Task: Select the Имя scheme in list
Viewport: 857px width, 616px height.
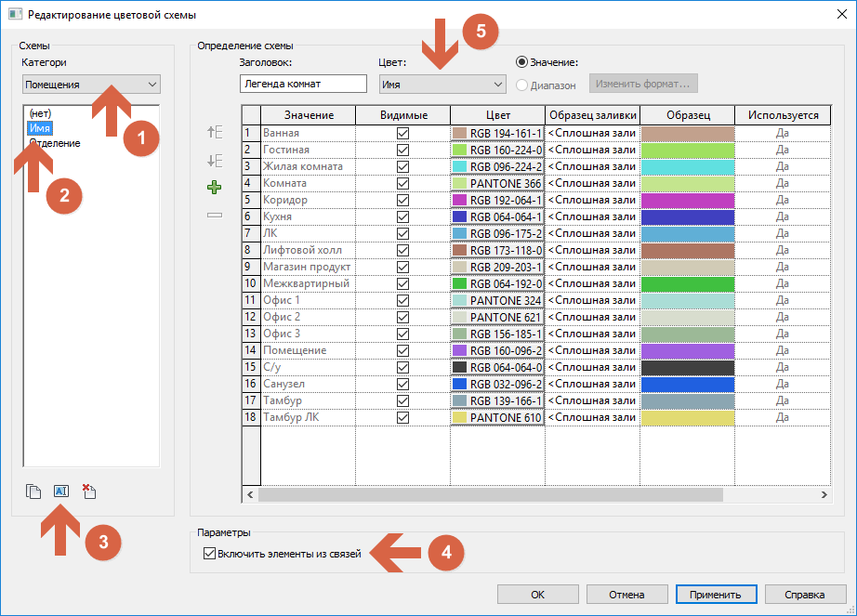Action: (40, 128)
